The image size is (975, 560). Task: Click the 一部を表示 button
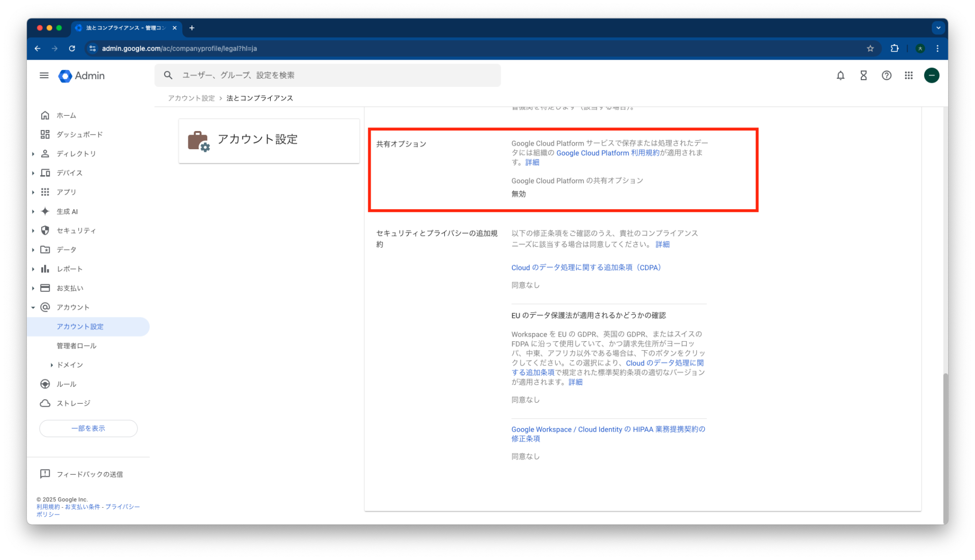(88, 429)
